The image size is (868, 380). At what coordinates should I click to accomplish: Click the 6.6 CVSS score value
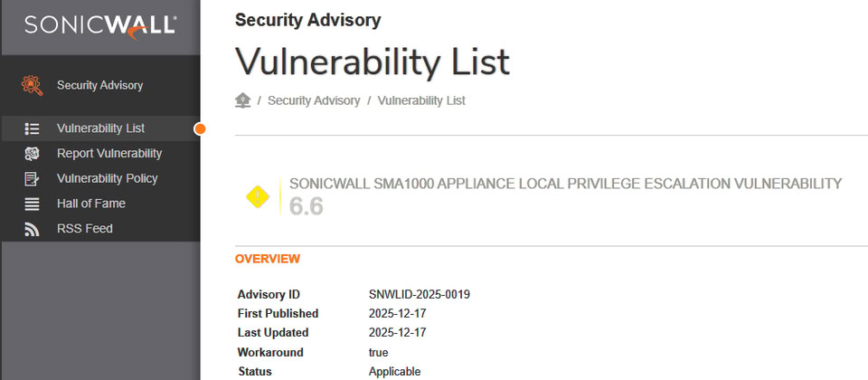tap(307, 206)
